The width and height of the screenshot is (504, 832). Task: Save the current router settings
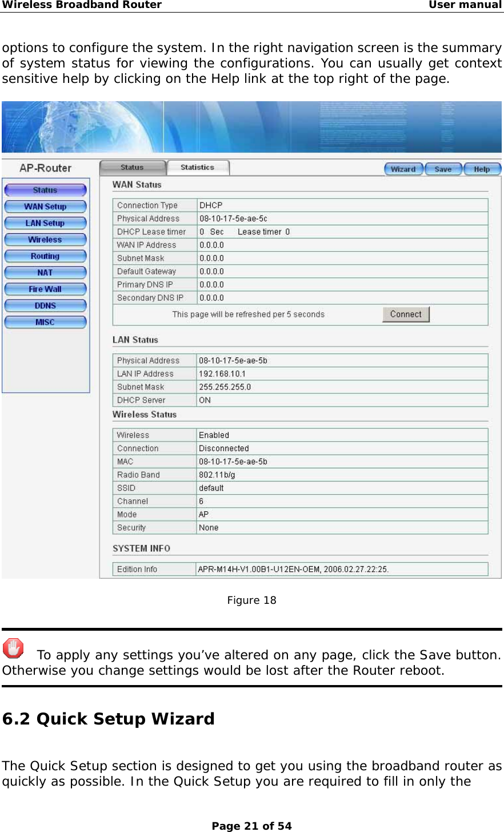pos(443,169)
